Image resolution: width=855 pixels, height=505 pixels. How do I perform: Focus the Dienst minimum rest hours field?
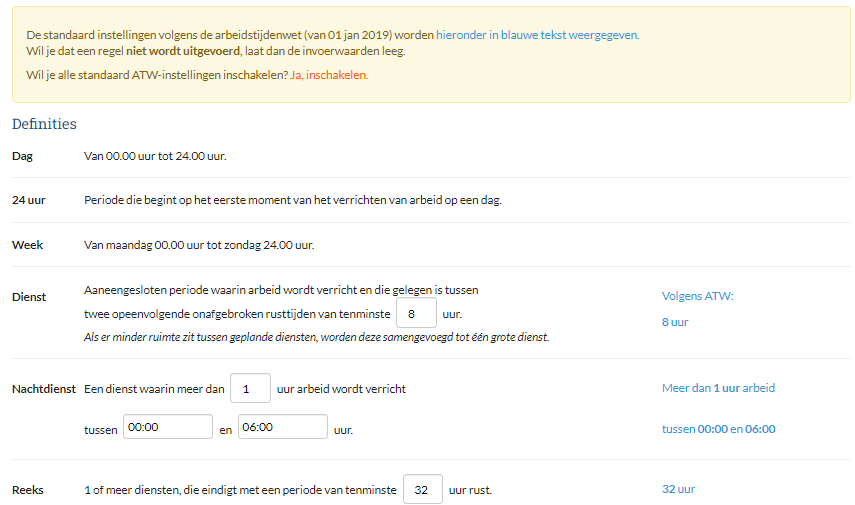[x=416, y=314]
